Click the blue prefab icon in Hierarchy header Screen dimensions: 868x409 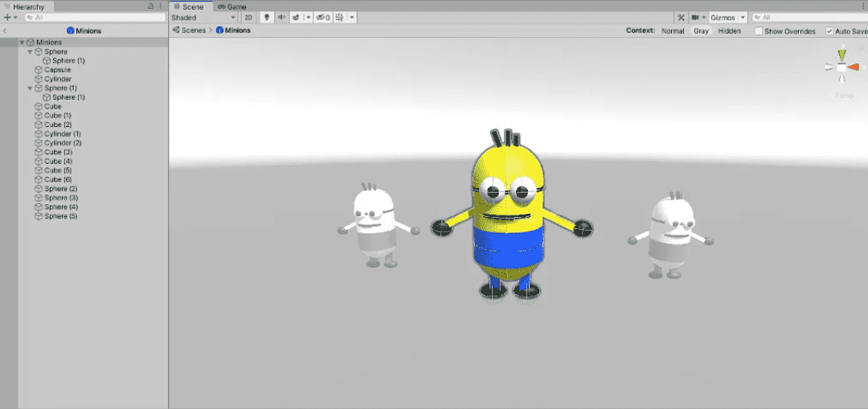pos(70,31)
